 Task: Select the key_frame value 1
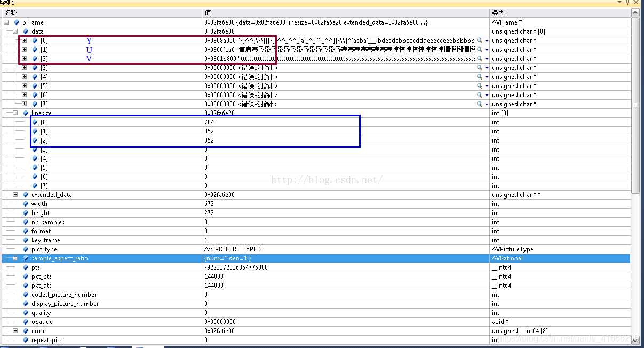click(x=206, y=240)
